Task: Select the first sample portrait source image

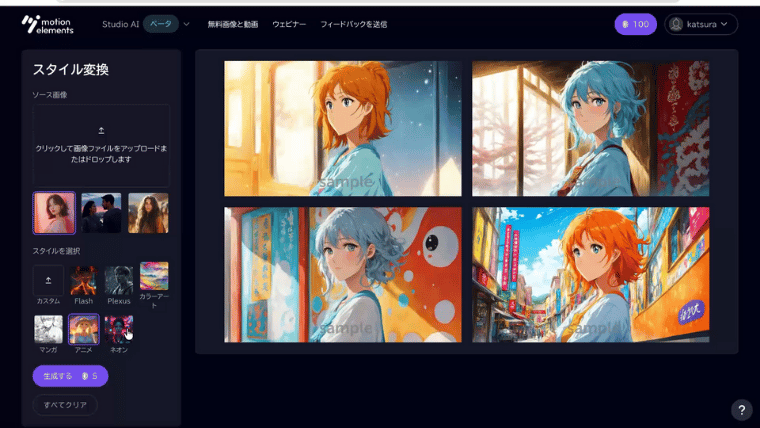Action: coord(54,213)
